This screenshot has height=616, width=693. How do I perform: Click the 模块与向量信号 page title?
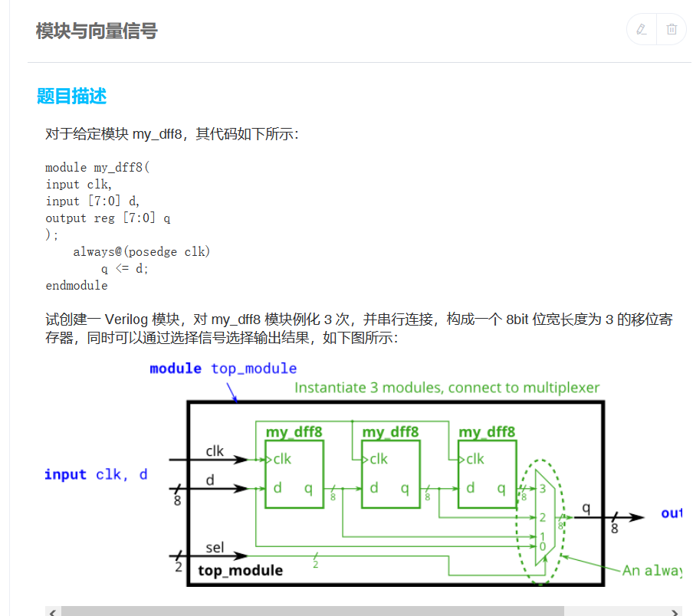[x=96, y=31]
